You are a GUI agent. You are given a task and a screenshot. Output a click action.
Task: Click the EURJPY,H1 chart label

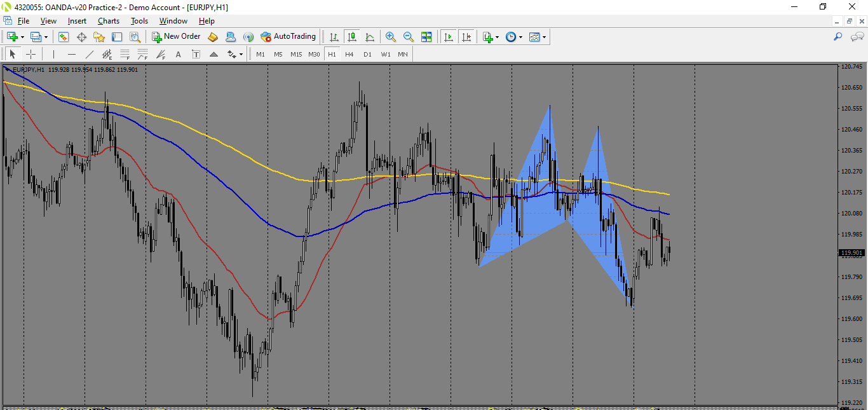tap(29, 69)
